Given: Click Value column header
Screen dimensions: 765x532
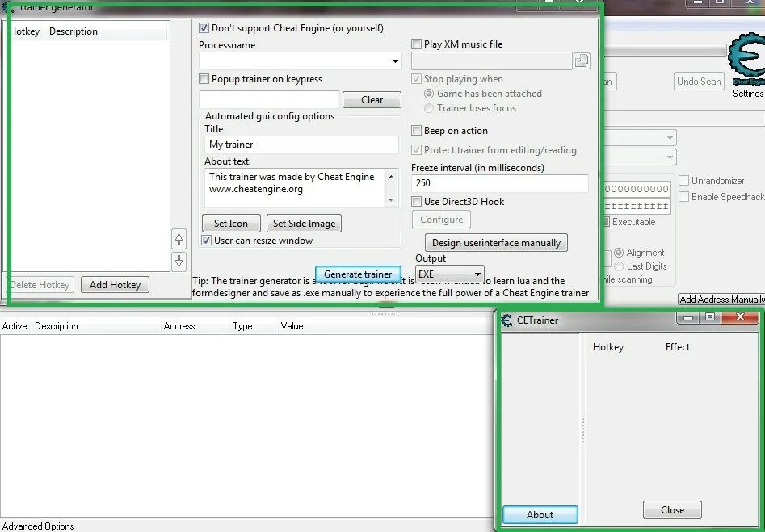Looking at the screenshot, I should (292, 326).
